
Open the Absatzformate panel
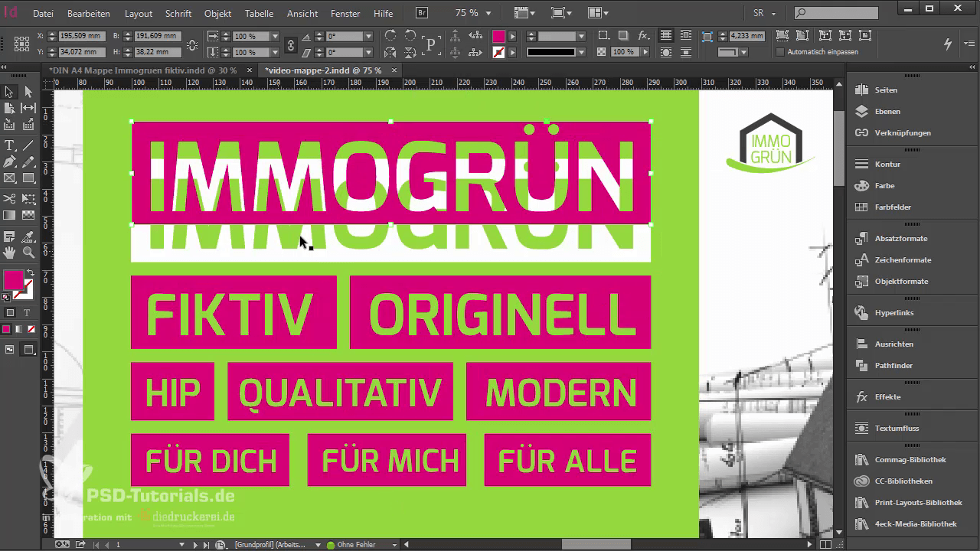(900, 239)
